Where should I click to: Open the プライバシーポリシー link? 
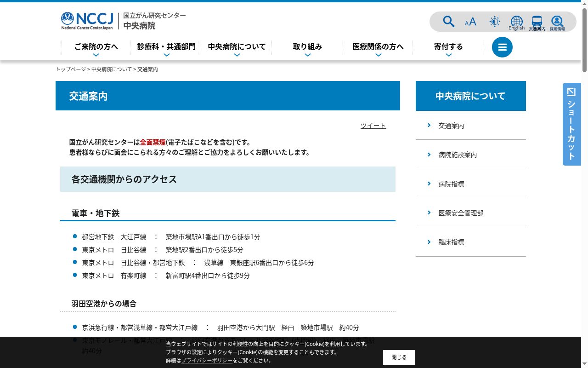coord(207,361)
